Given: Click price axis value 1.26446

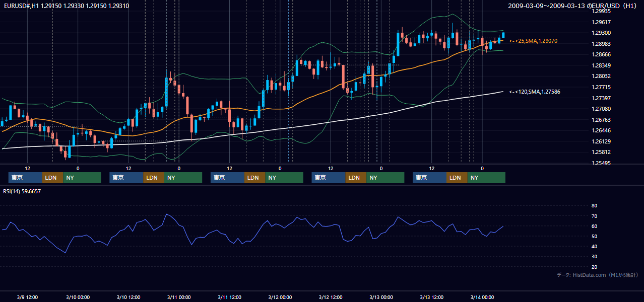Looking at the screenshot, I should 601,130.
